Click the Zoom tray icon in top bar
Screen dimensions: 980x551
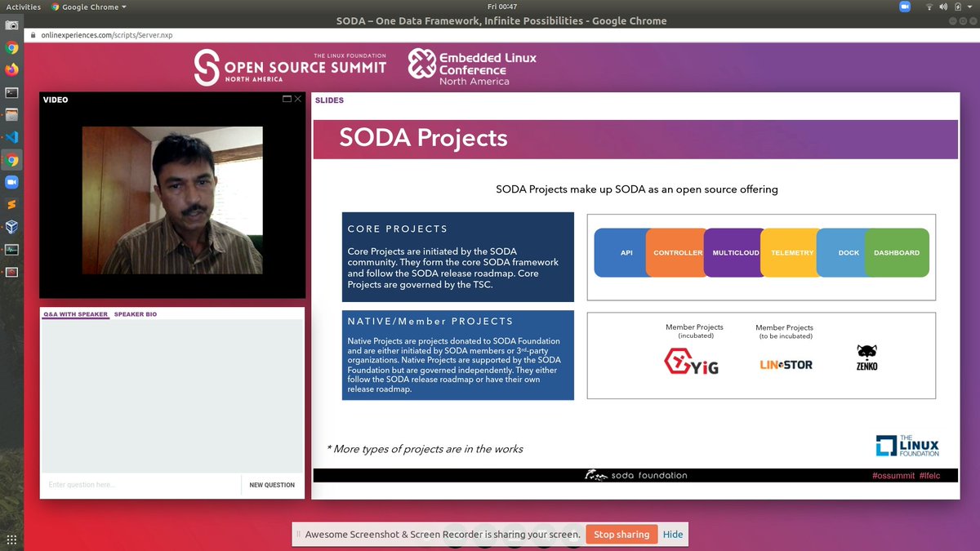(x=905, y=7)
